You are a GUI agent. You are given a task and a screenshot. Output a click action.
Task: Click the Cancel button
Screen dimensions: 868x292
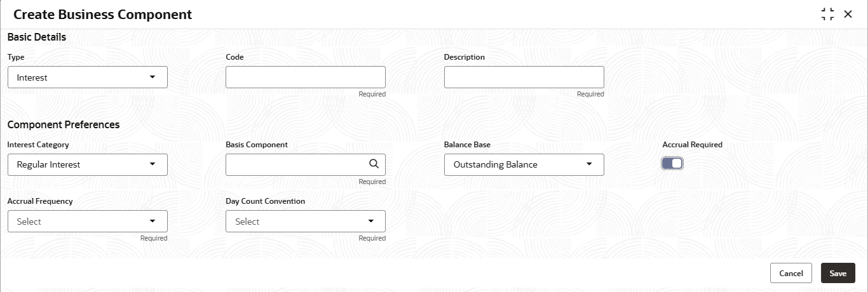point(791,273)
